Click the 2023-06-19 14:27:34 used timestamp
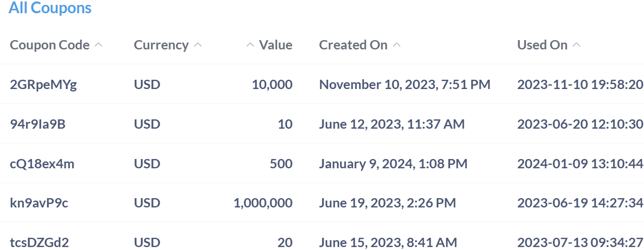The height and width of the screenshot is (250, 644). pos(580,203)
